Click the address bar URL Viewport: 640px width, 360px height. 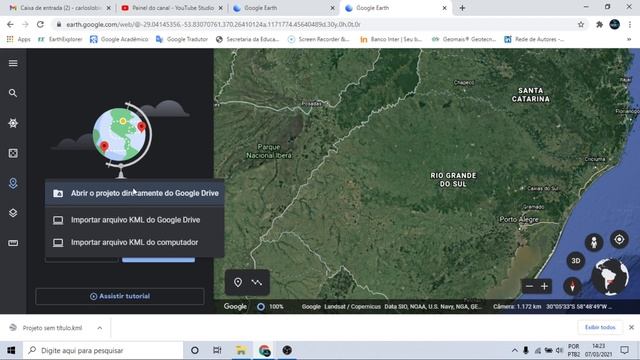pyautogui.click(x=213, y=24)
